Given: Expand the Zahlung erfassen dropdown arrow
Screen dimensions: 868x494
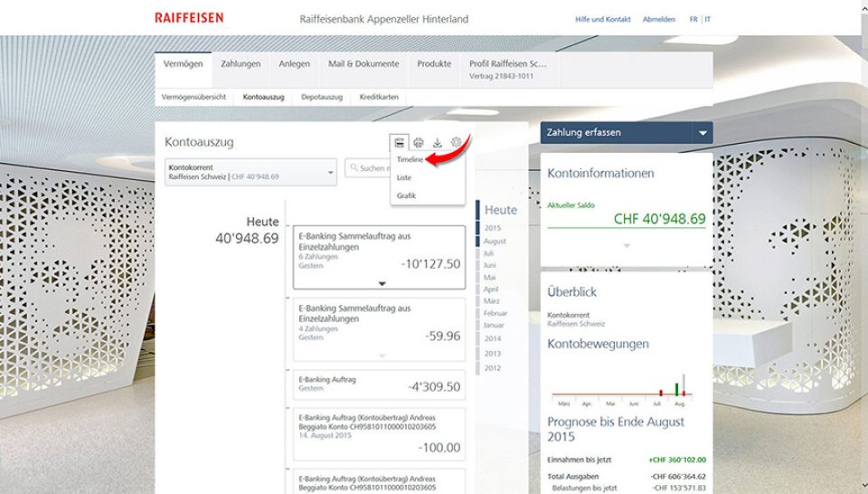Looking at the screenshot, I should 702,133.
